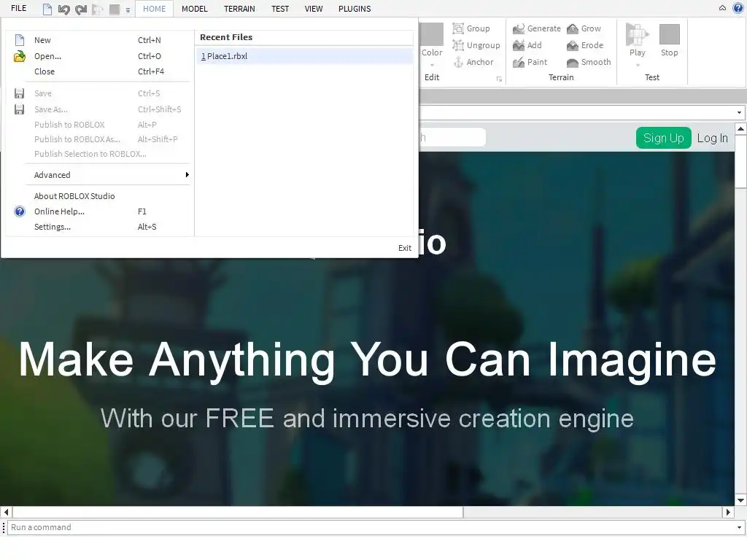Choose Publish to ROBLOX As... entry

click(99, 139)
